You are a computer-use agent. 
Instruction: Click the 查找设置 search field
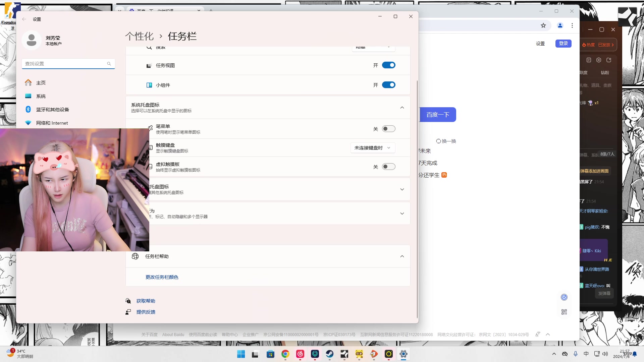pos(68,64)
